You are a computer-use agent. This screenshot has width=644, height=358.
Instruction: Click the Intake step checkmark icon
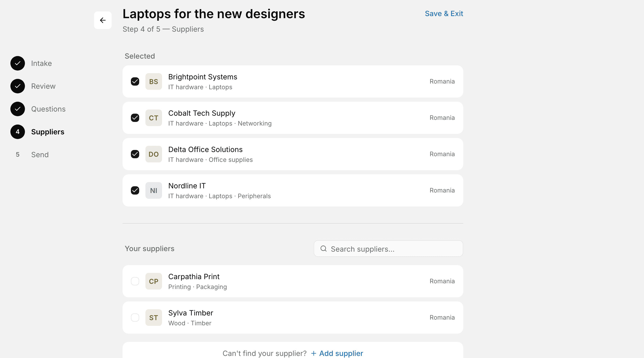[18, 63]
